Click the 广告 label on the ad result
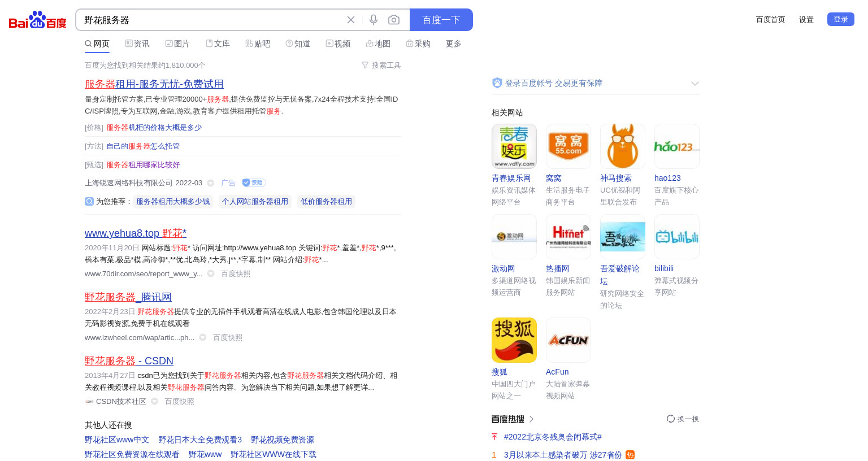868x461 pixels. coord(228,183)
